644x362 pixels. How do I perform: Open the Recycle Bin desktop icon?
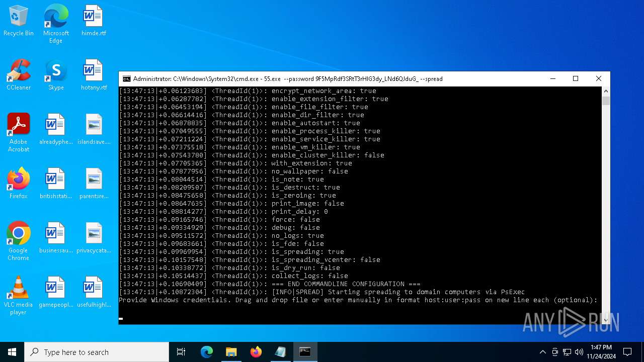tap(19, 21)
